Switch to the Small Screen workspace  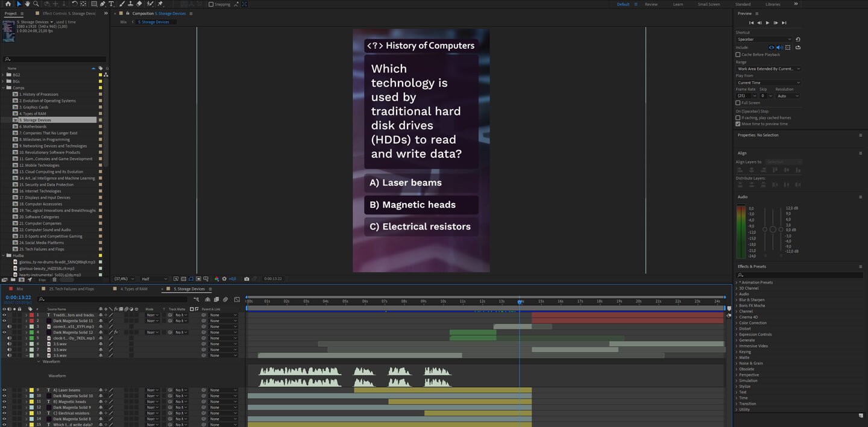click(709, 4)
